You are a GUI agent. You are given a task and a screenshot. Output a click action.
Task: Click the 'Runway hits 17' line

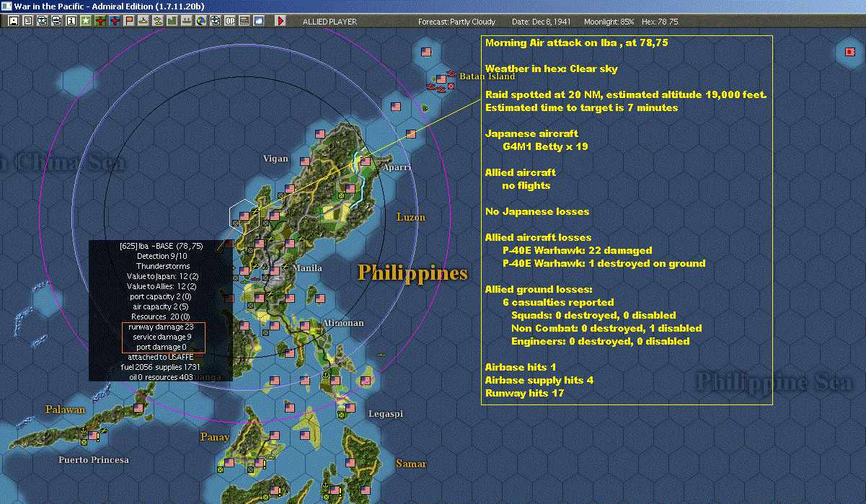coord(524,393)
